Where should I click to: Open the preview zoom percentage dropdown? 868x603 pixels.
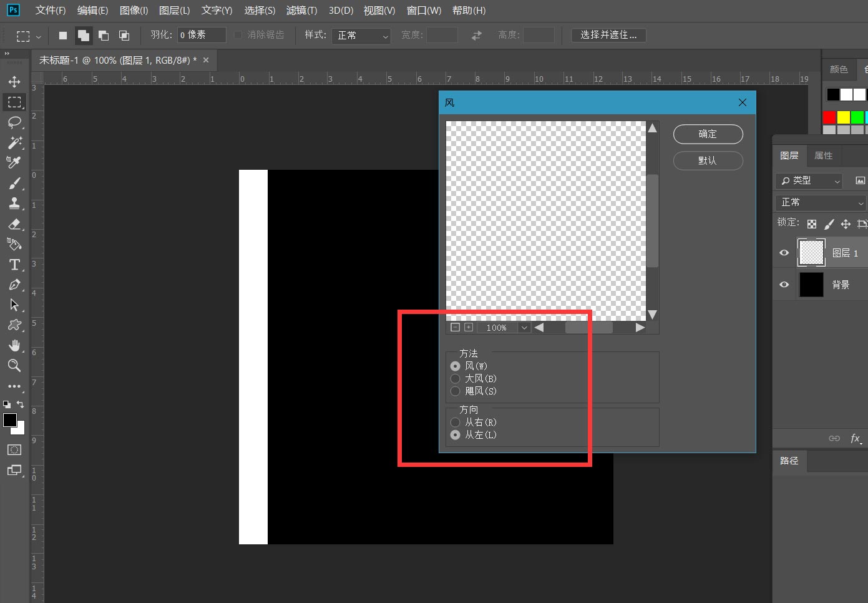click(x=524, y=327)
